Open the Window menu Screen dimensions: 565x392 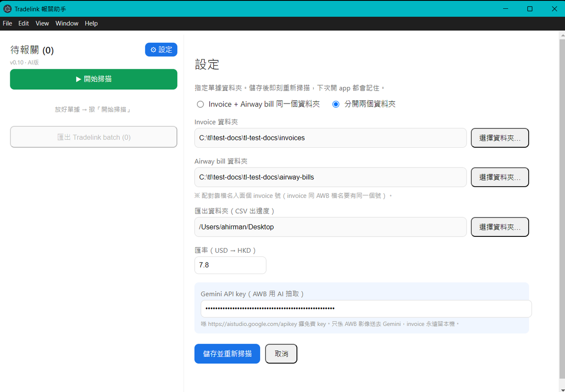[67, 23]
